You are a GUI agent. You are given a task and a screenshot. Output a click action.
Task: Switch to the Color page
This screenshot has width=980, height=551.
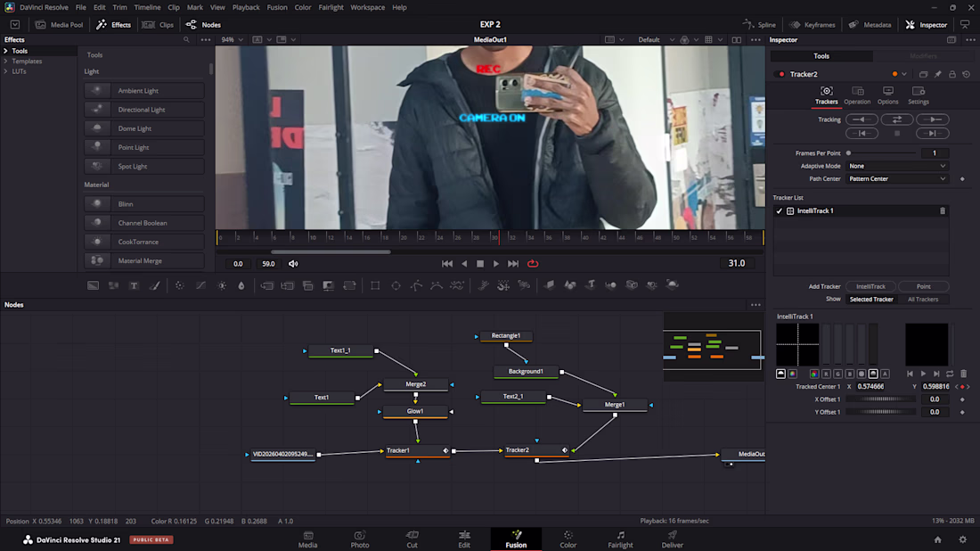tap(568, 539)
